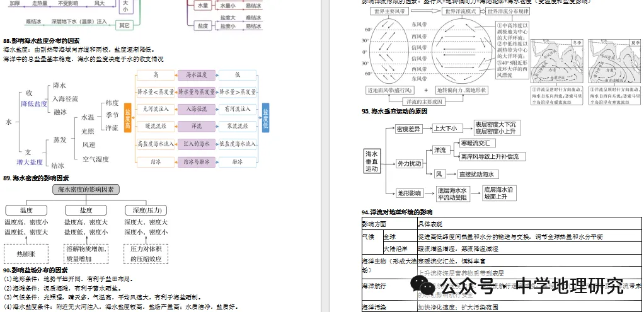Select the cell '加快净化速度;扩大污染范围'

click(x=529, y=307)
